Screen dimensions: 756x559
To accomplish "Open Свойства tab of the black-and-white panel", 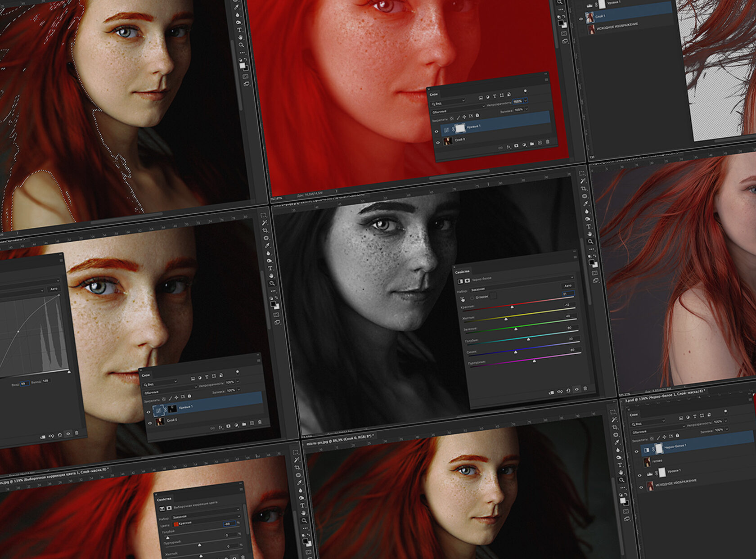I will (462, 271).
